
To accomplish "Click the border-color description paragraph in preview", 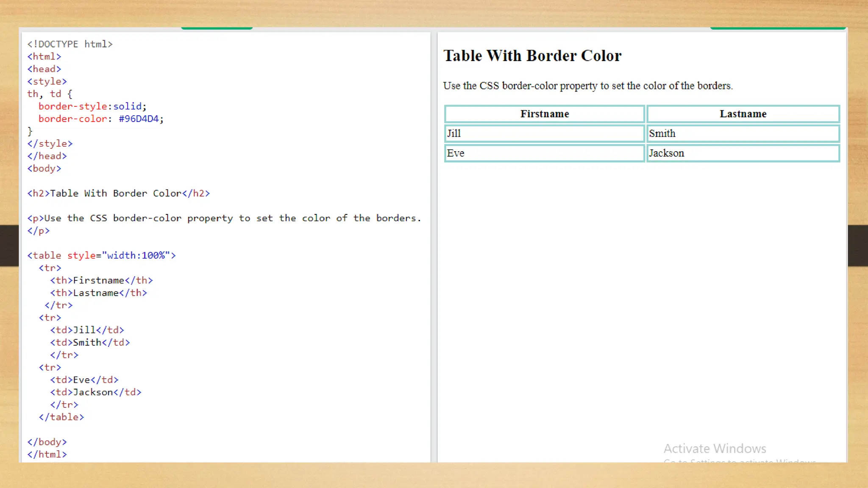I will [588, 86].
